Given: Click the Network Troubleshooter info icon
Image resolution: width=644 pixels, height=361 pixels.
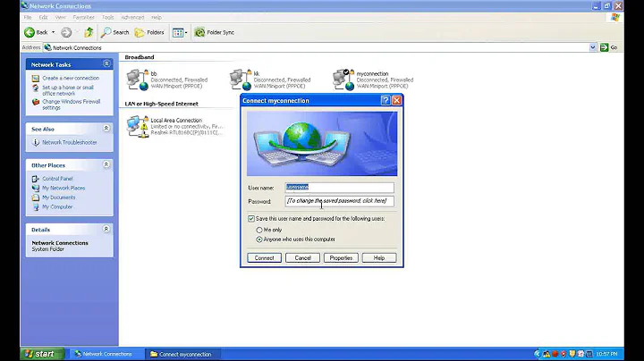Looking at the screenshot, I should pos(36,142).
